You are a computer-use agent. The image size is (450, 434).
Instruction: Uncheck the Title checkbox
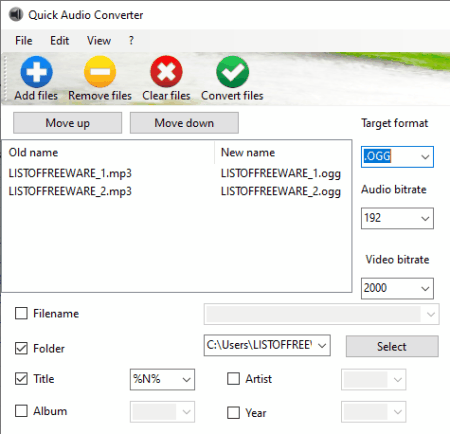21,379
